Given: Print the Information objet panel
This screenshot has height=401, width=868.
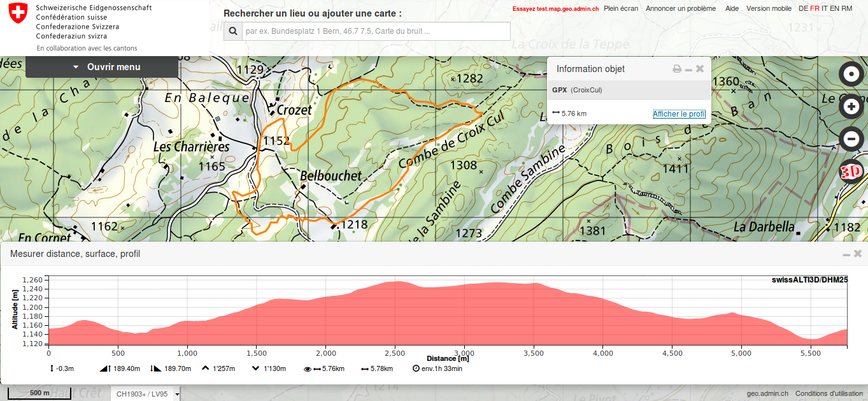Looking at the screenshot, I should pyautogui.click(x=677, y=69).
